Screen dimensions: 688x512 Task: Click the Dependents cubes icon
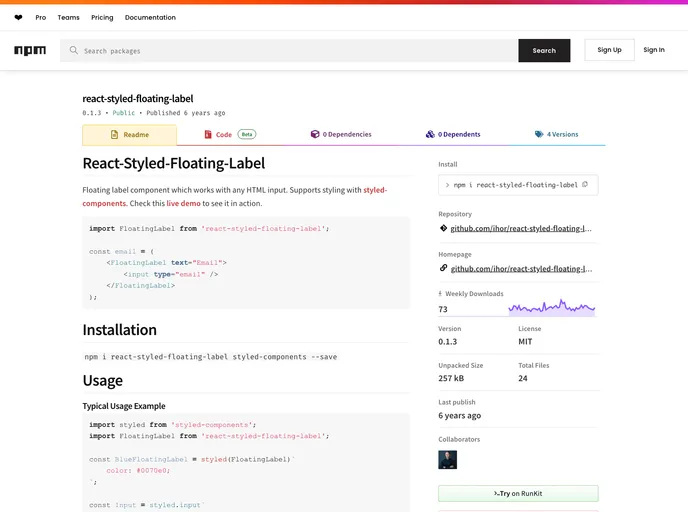click(x=430, y=134)
